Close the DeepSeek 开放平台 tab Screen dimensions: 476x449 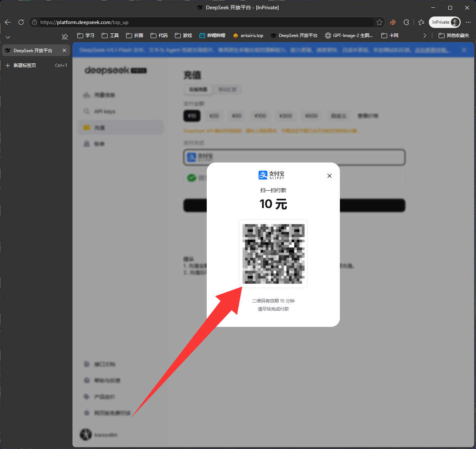(x=64, y=50)
